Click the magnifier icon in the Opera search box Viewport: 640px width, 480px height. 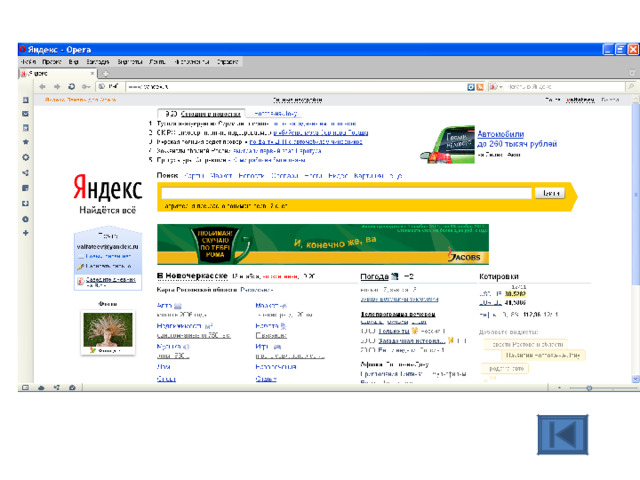coord(631,87)
